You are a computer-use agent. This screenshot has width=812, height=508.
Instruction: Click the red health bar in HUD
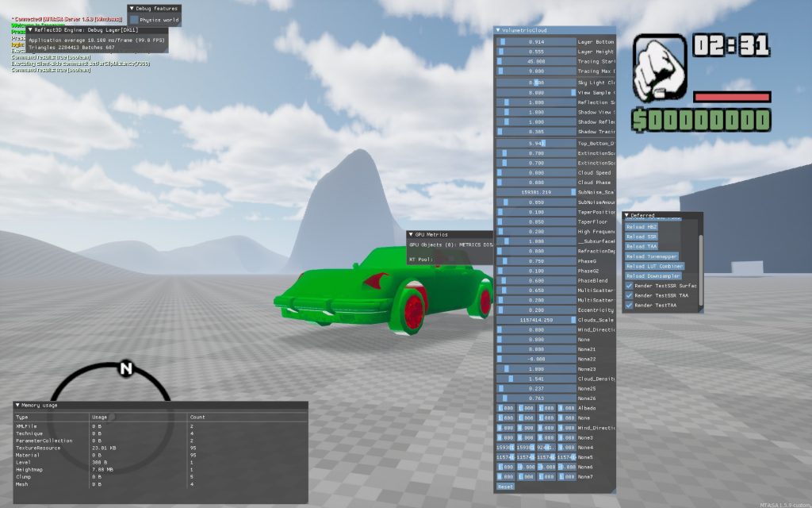731,97
